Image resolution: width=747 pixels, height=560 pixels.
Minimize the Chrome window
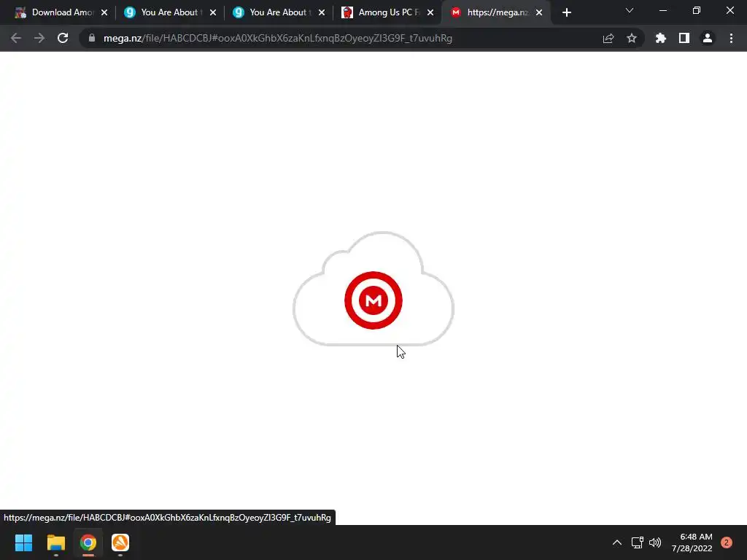(x=662, y=10)
